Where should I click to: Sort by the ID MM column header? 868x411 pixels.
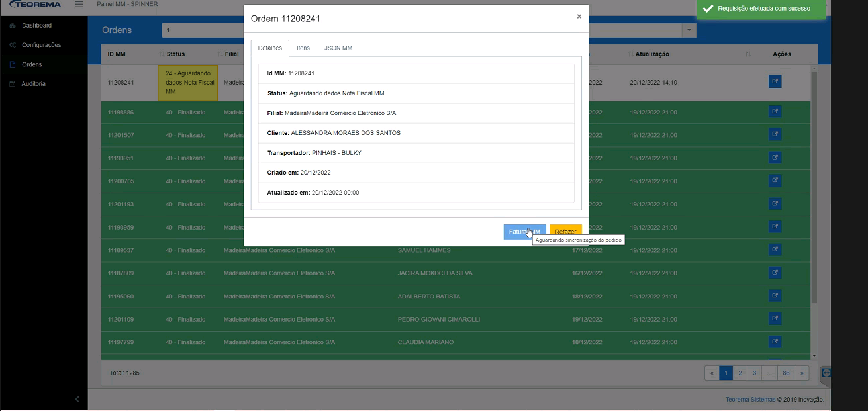point(116,54)
